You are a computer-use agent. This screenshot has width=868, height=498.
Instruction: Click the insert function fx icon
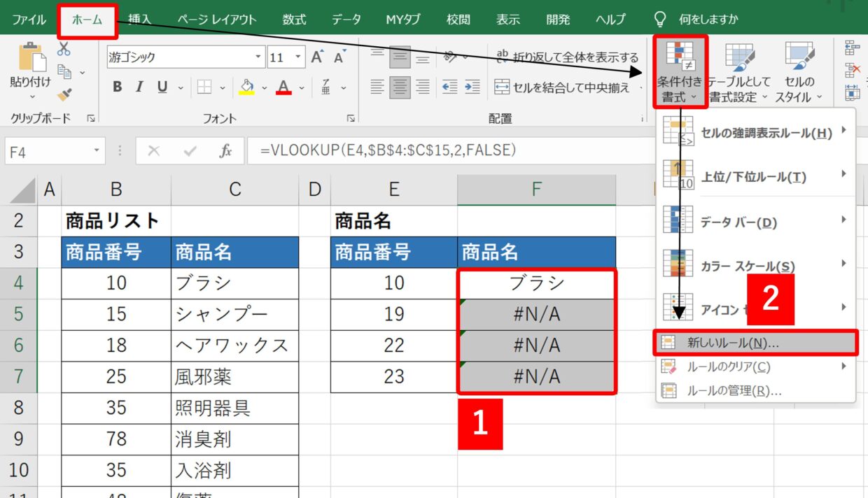(x=225, y=151)
